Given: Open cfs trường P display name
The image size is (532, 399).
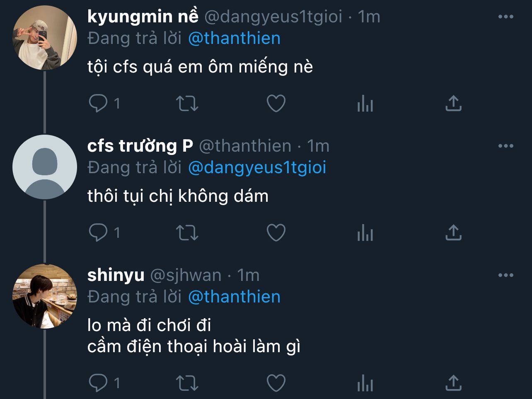Looking at the screenshot, I should pyautogui.click(x=140, y=146).
